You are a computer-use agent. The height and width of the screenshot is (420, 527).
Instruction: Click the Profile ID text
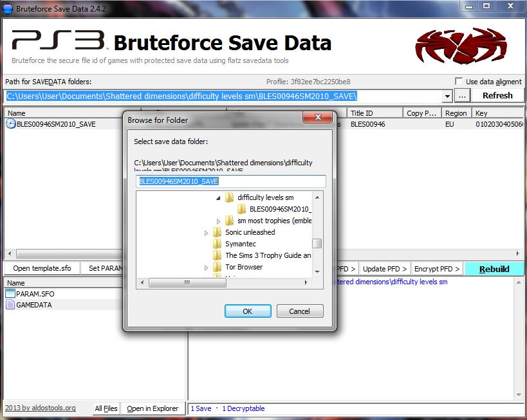pyautogui.click(x=308, y=82)
